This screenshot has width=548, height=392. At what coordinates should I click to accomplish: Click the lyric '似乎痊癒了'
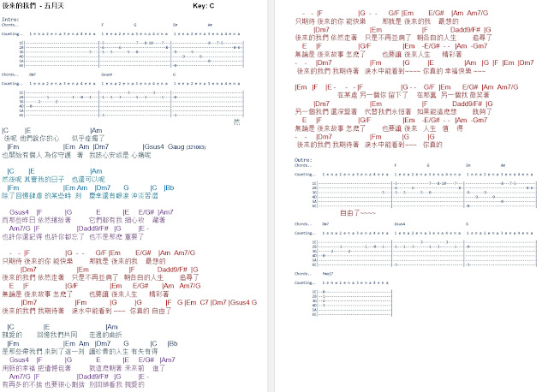pos(88,139)
